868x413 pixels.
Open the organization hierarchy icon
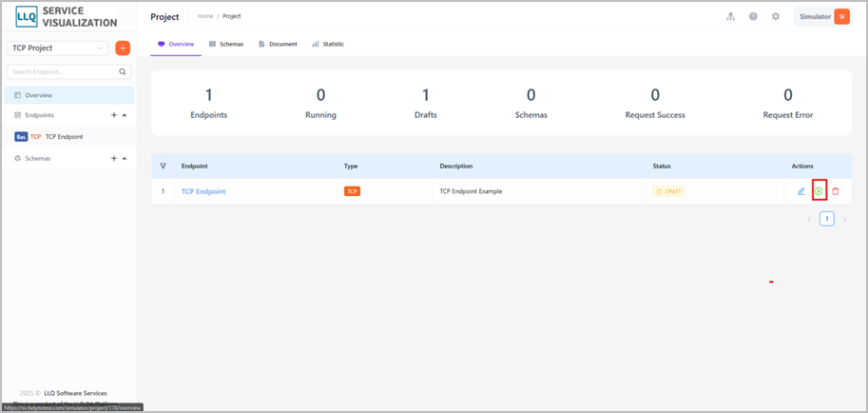[731, 16]
